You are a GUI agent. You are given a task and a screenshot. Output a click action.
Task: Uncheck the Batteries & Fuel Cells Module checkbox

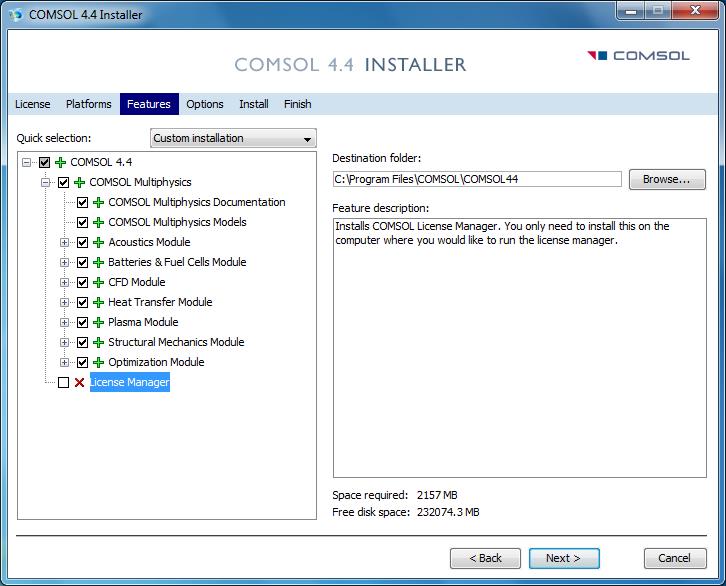point(83,262)
